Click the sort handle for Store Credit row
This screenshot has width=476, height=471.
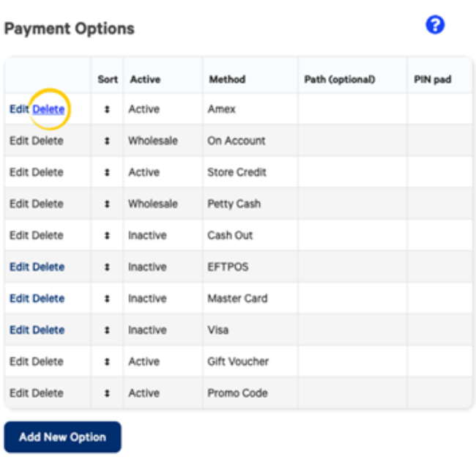coord(107,172)
